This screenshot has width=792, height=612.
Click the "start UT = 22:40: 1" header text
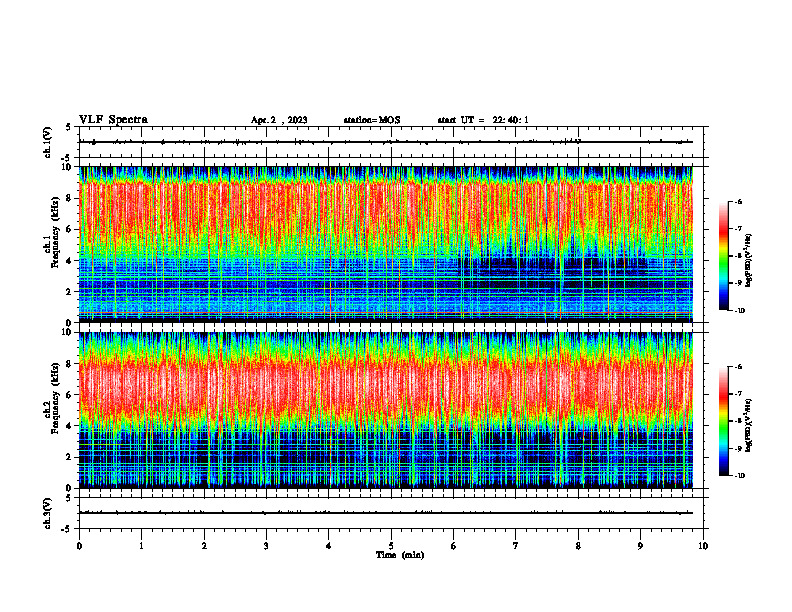pos(483,120)
